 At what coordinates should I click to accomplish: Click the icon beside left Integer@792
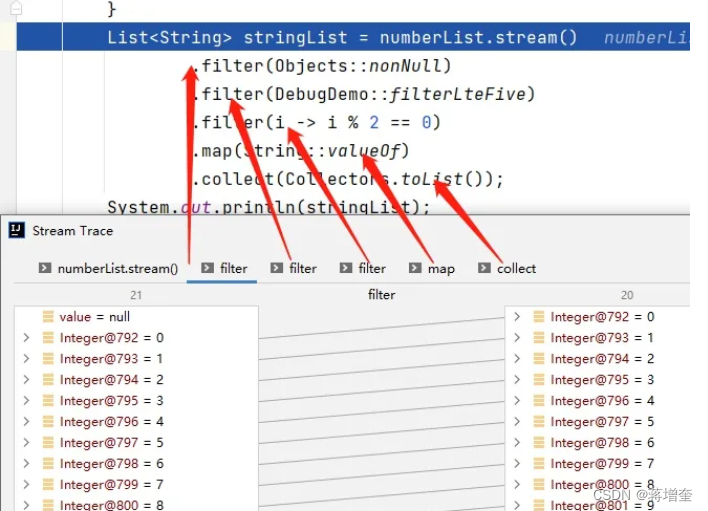[48, 338]
